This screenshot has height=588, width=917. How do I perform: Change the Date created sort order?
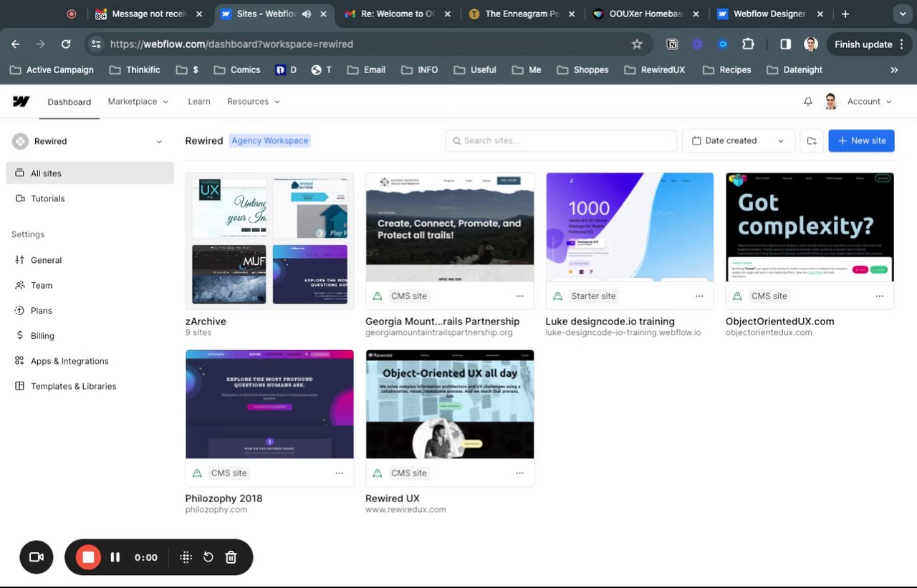tap(739, 141)
